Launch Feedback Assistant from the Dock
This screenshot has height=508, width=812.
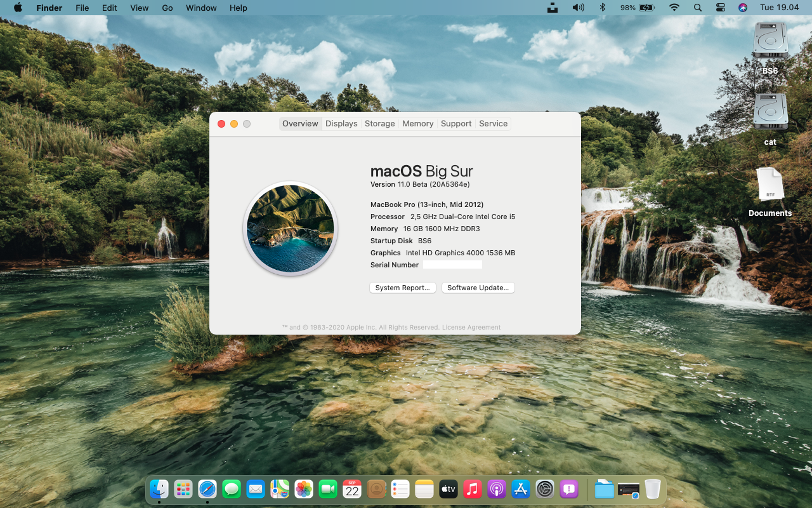pos(569,489)
